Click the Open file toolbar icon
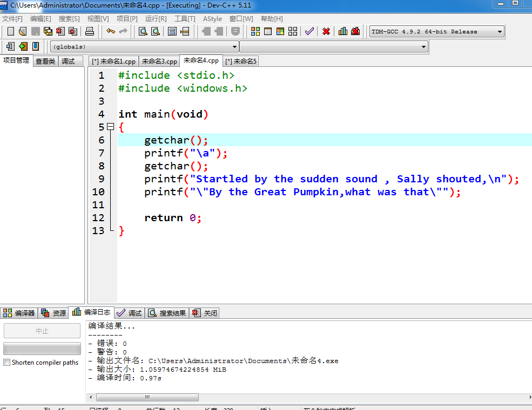Screen dimensions: 532x410 click(x=23, y=31)
